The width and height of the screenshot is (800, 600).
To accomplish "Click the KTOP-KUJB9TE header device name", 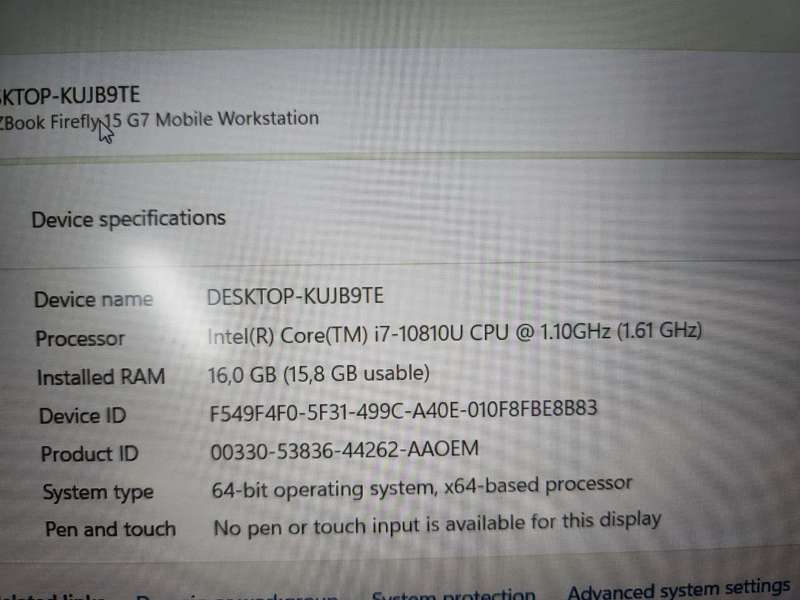I will click(x=70, y=96).
